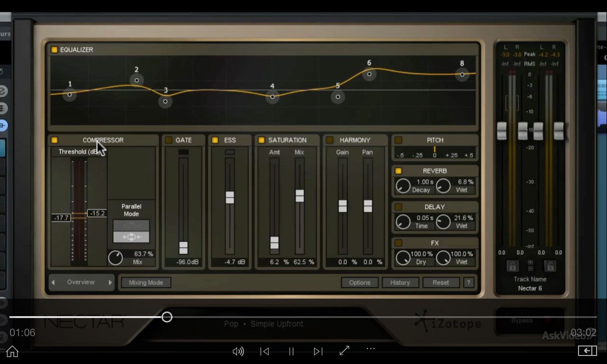Enable the Delay module
This screenshot has height=364, width=607.
pos(398,207)
